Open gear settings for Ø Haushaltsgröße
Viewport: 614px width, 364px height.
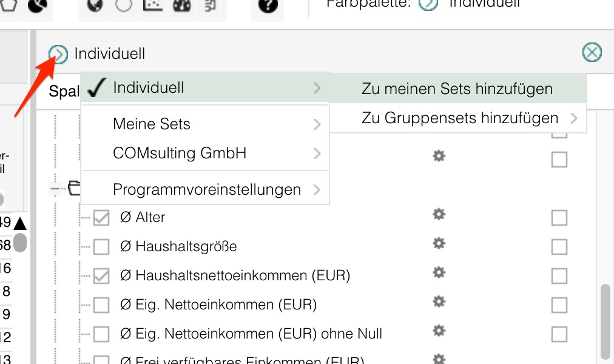(439, 243)
